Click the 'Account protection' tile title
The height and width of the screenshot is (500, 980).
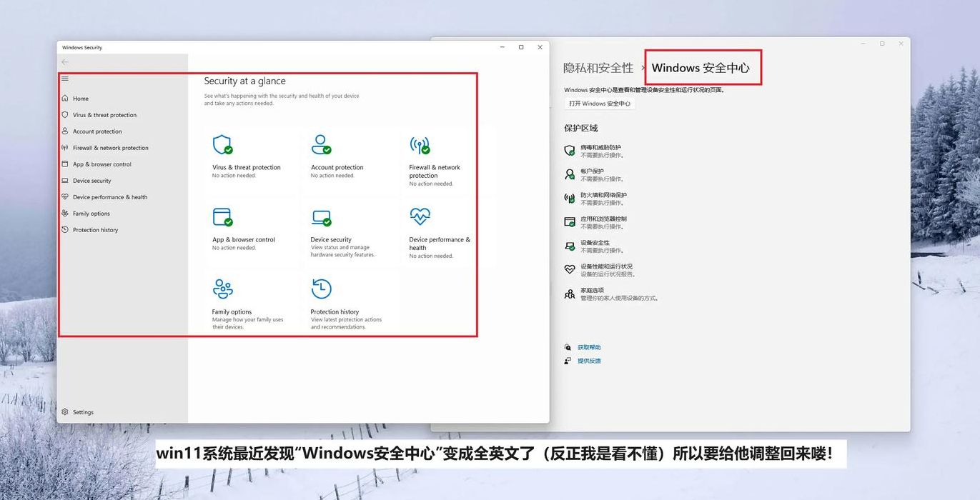337,168
